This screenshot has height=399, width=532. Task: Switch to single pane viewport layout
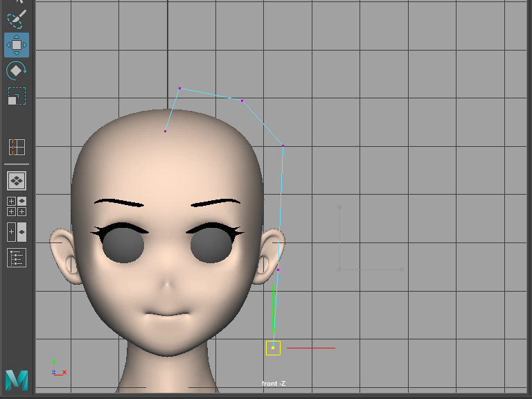click(17, 181)
